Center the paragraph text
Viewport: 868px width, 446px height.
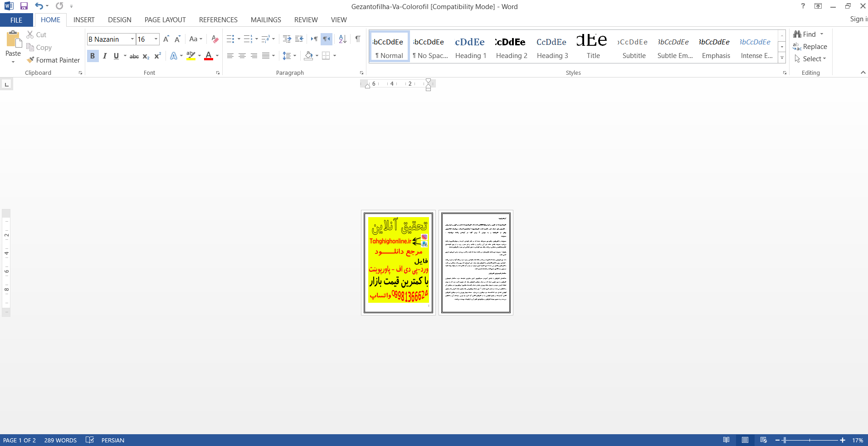click(242, 56)
